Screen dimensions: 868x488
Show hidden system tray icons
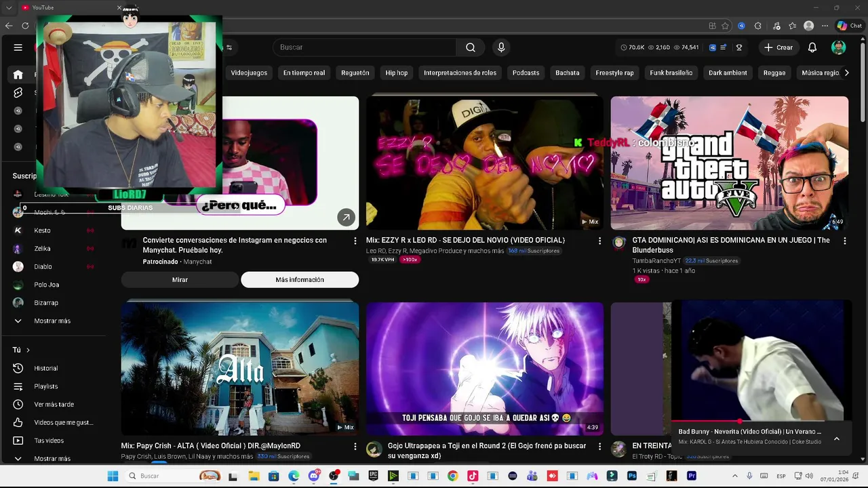(x=736, y=476)
